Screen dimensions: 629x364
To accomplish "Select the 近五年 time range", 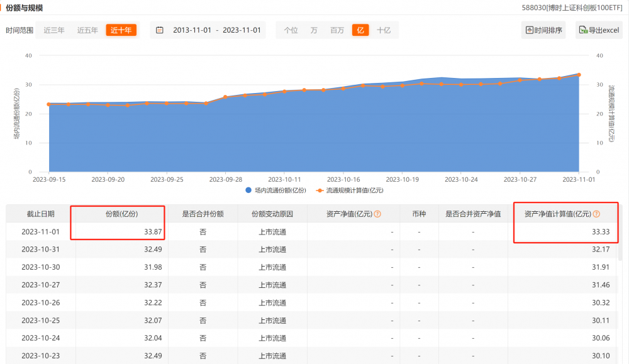I will tap(87, 30).
